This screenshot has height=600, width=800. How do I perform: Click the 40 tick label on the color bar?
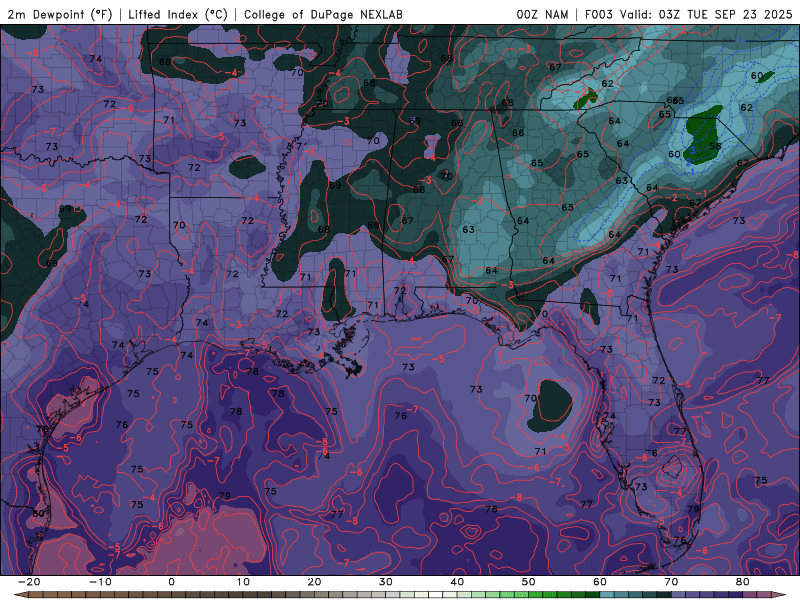pos(457,582)
